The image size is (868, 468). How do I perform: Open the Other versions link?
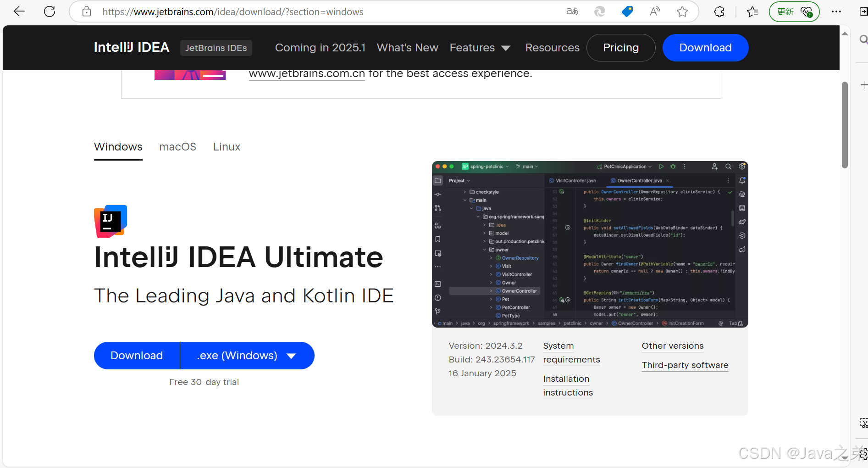[673, 346]
